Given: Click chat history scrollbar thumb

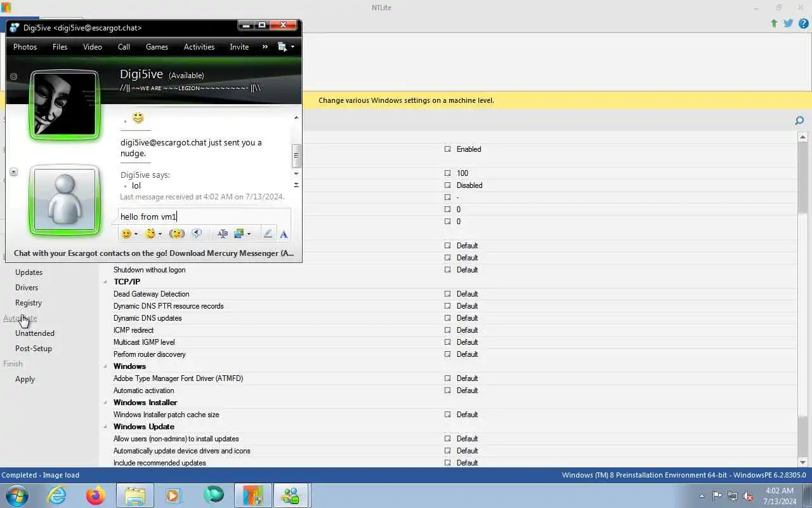Looking at the screenshot, I should (x=296, y=156).
